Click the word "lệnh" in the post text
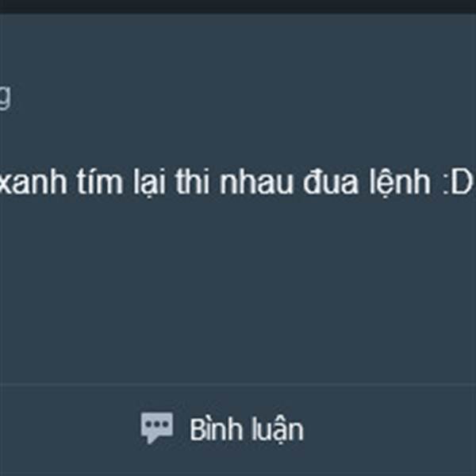 point(400,182)
